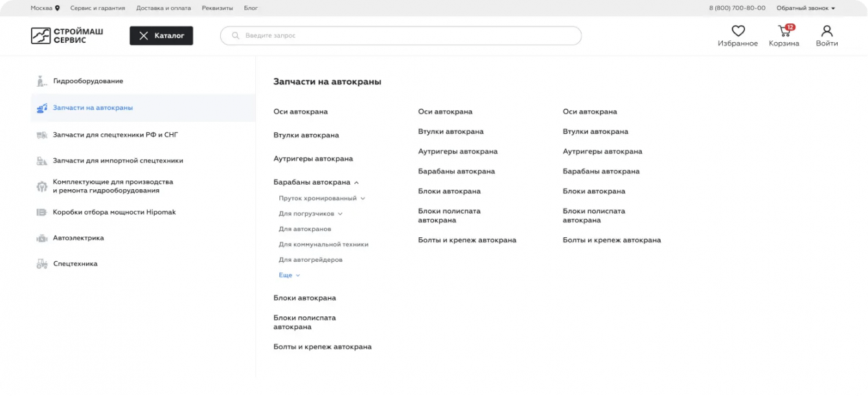Select Коробки отбора мощности Hipomak

pos(114,212)
